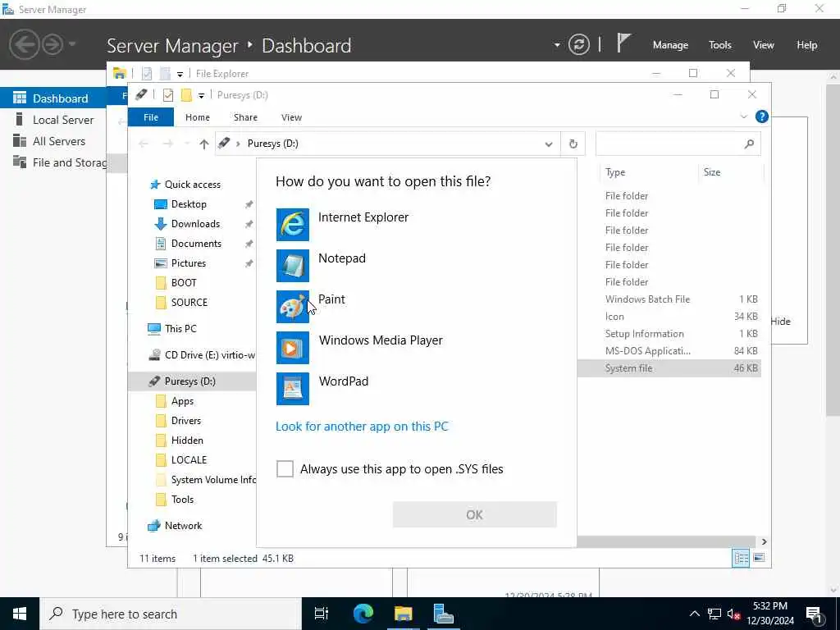
Task: Click Server Manager forward arrow
Action: click(52, 44)
